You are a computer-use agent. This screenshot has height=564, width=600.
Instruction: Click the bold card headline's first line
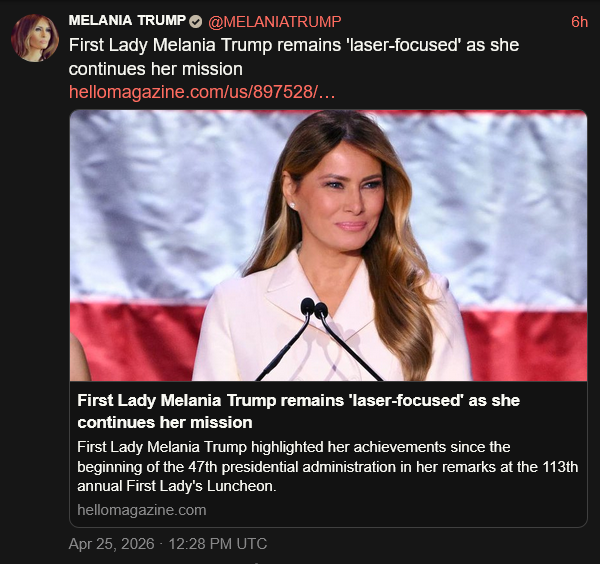pyautogui.click(x=298, y=400)
